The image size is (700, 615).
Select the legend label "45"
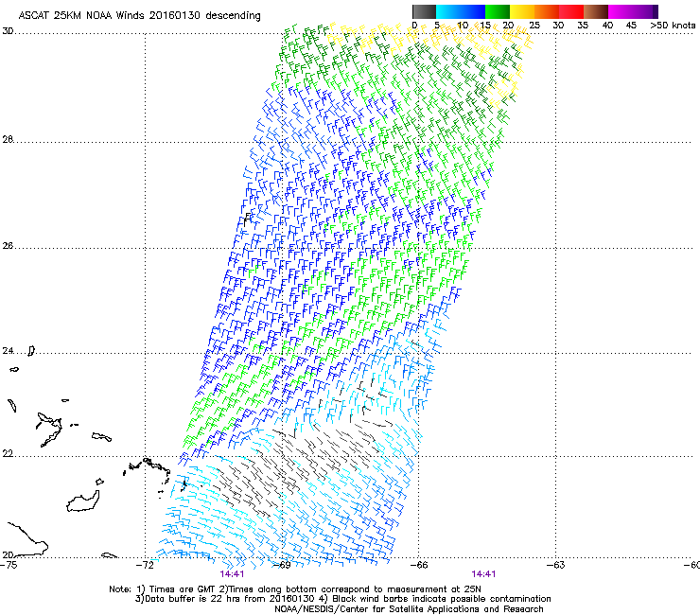(631, 26)
